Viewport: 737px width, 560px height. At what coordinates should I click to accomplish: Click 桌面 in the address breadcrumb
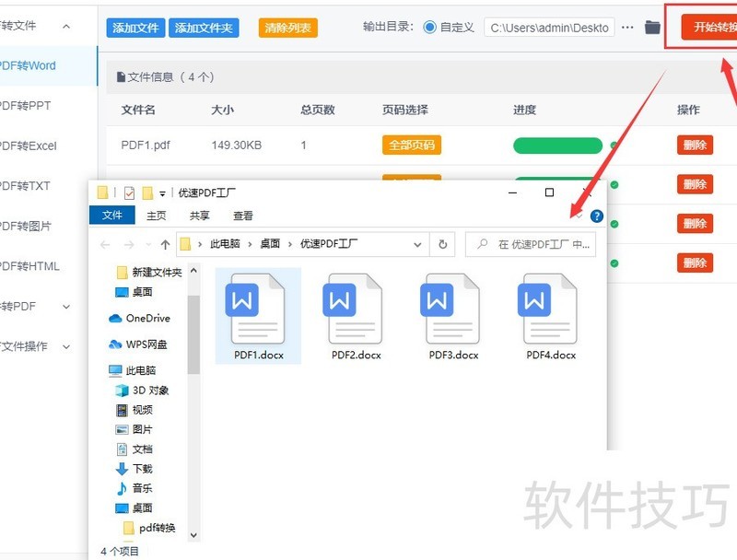coord(270,244)
